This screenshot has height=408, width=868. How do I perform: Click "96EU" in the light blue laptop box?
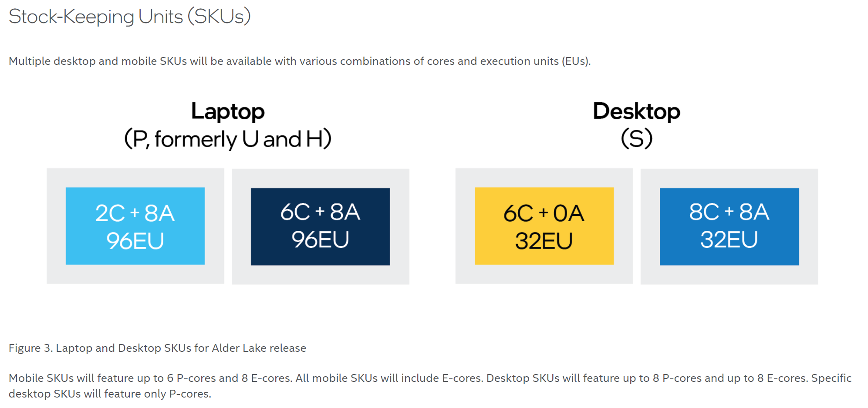point(135,241)
